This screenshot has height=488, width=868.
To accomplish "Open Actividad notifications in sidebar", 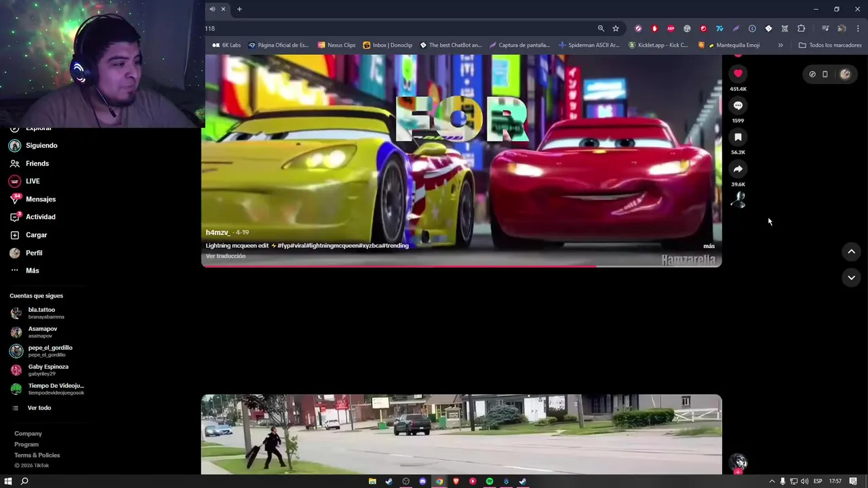I will [x=33, y=217].
